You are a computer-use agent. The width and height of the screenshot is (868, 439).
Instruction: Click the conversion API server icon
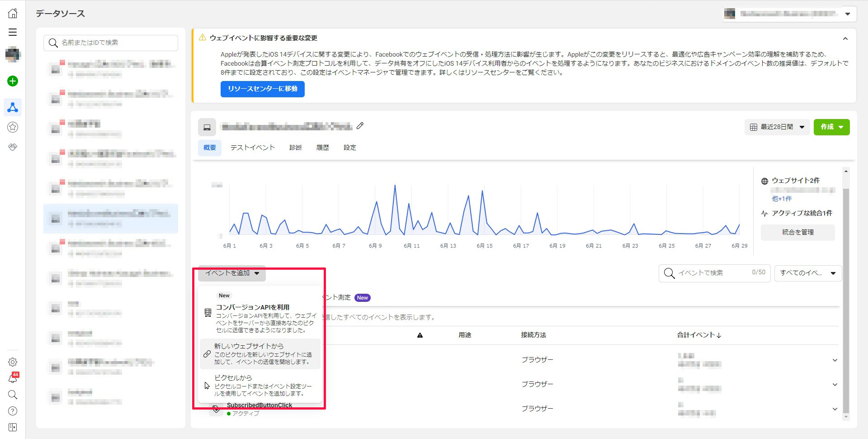(x=208, y=312)
